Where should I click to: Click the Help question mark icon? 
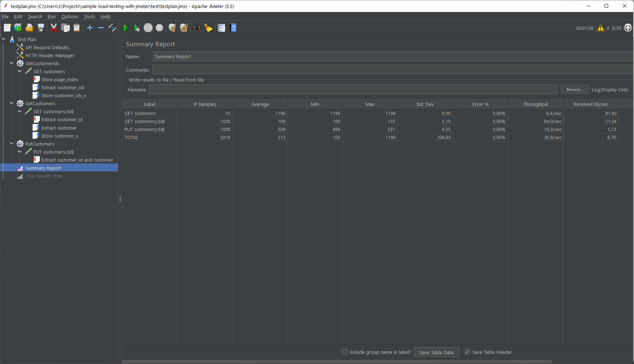coord(233,28)
